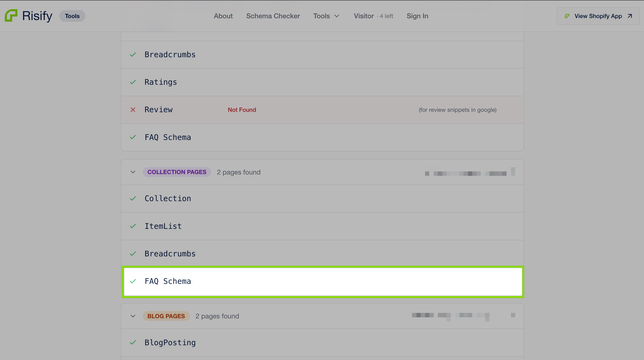644x360 pixels.
Task: Click the green check beside ItemList
Action: point(133,226)
